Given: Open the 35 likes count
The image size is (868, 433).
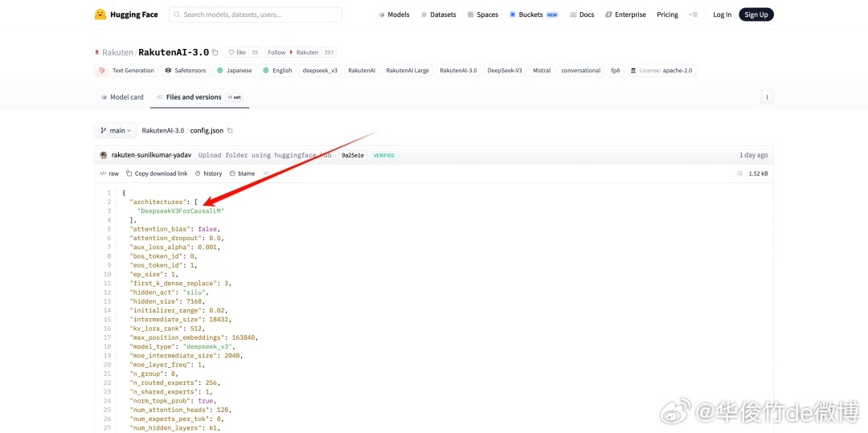Looking at the screenshot, I should 255,52.
